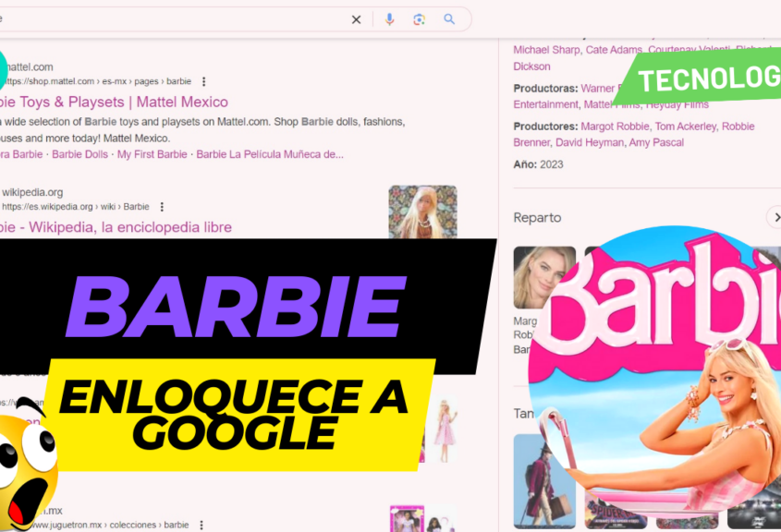Click the es.wikipedia.org breadcrumb URL

tap(75, 207)
